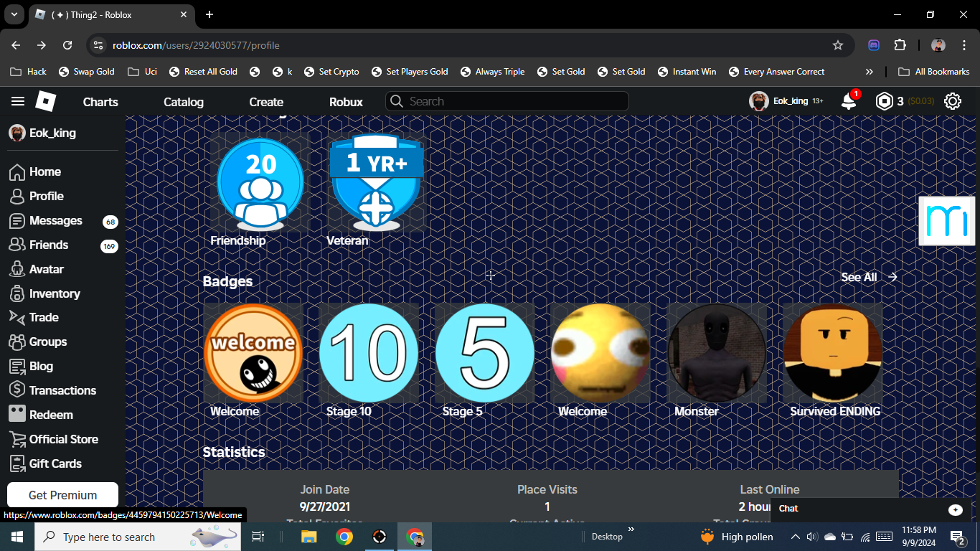The height and width of the screenshot is (551, 980).
Task: Open the tab search dropdown
Action: point(14,14)
